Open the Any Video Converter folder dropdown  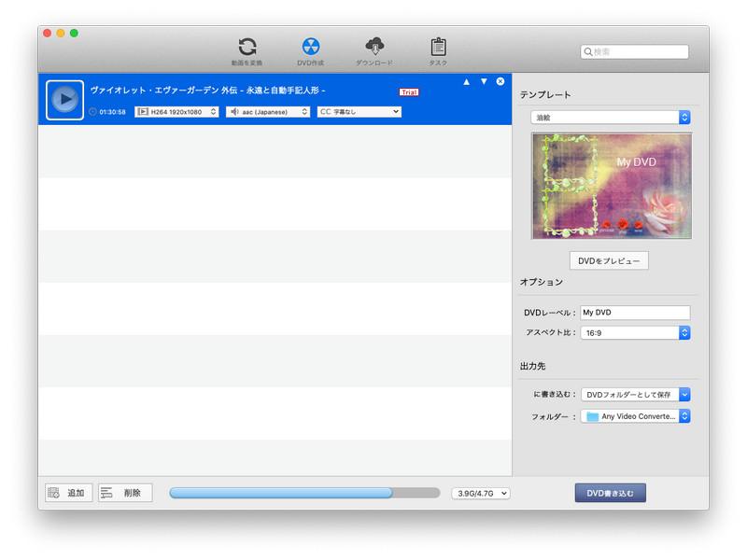pyautogui.click(x=635, y=416)
